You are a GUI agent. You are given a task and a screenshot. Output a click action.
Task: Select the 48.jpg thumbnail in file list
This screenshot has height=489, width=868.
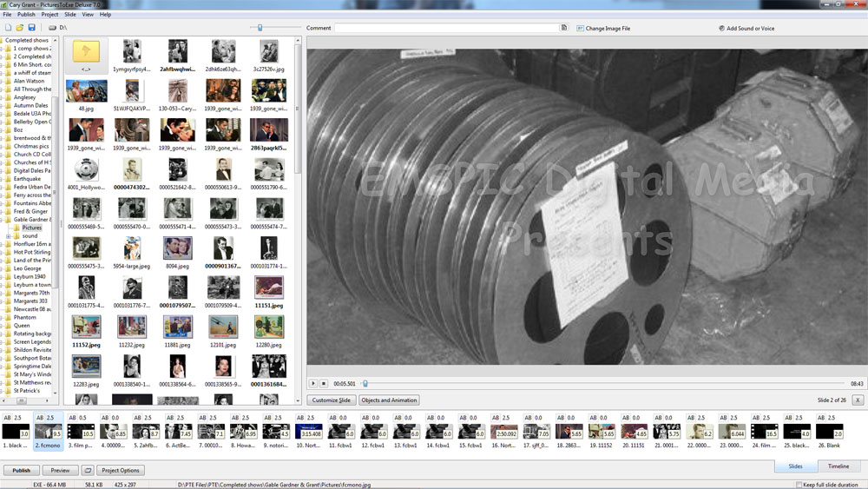86,96
